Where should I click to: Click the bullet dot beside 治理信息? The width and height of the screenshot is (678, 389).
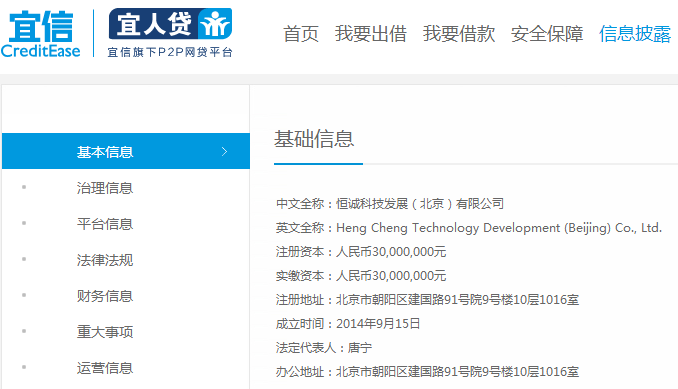24,187
